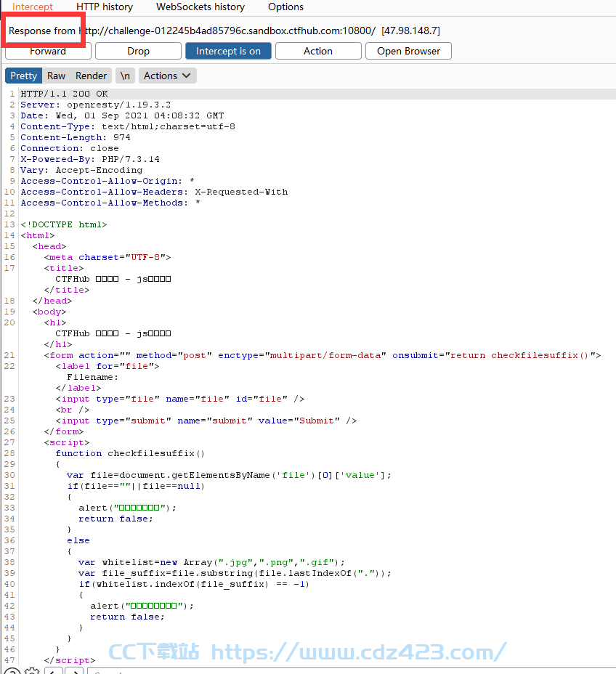This screenshot has width=616, height=674.
Task: Switch to the Intercept tab
Action: click(32, 7)
